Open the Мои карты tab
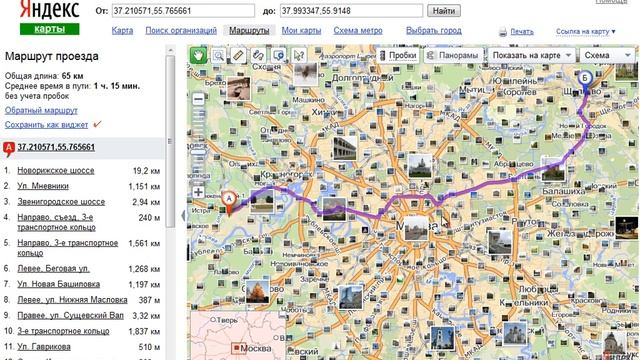640x360 pixels. 301,31
